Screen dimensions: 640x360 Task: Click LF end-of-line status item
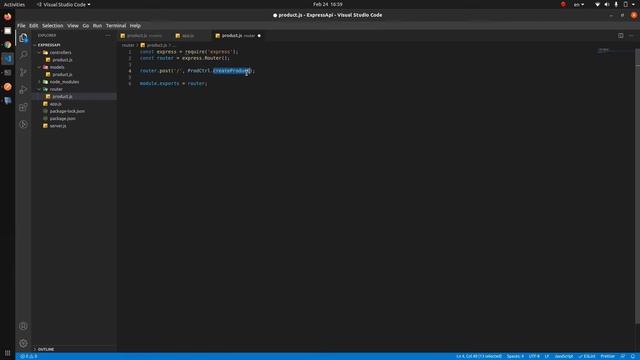547,356
